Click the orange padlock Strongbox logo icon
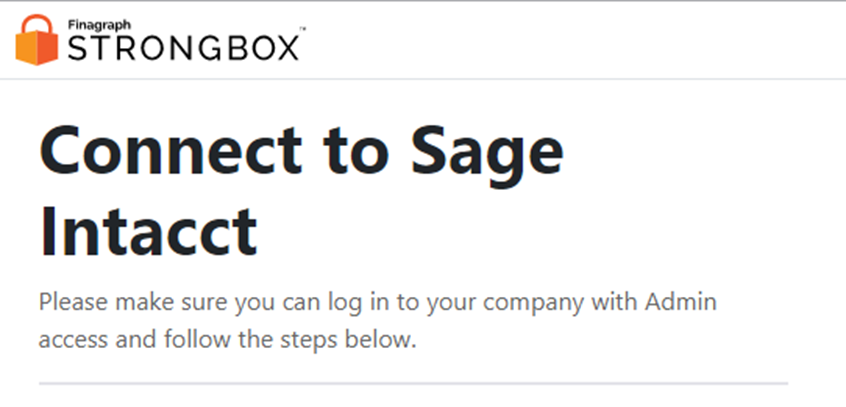Viewport: 846px width, 407px height. pyautogui.click(x=37, y=40)
